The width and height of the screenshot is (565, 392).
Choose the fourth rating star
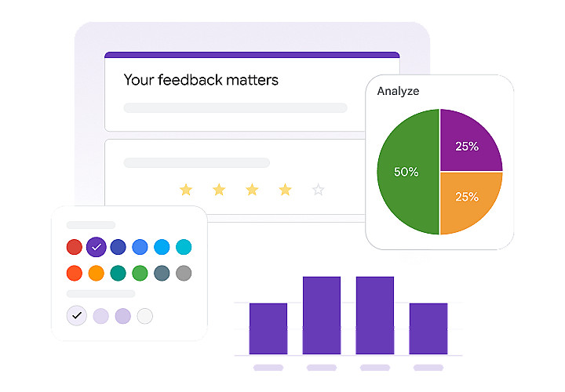pyautogui.click(x=285, y=190)
